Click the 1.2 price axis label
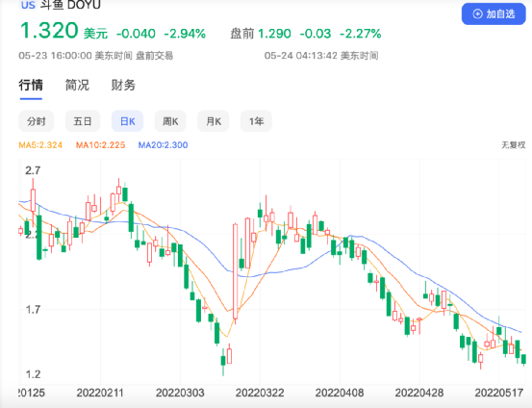Viewport: 532px width, 408px height. (x=33, y=374)
